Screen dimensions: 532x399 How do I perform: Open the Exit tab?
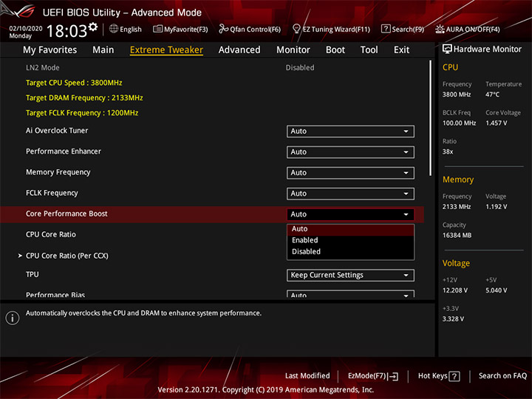coord(401,50)
